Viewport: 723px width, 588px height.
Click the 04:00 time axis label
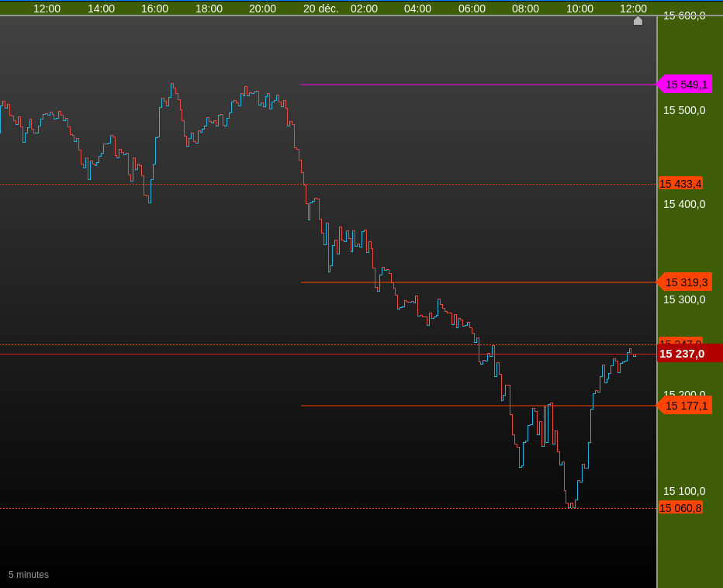coord(417,9)
